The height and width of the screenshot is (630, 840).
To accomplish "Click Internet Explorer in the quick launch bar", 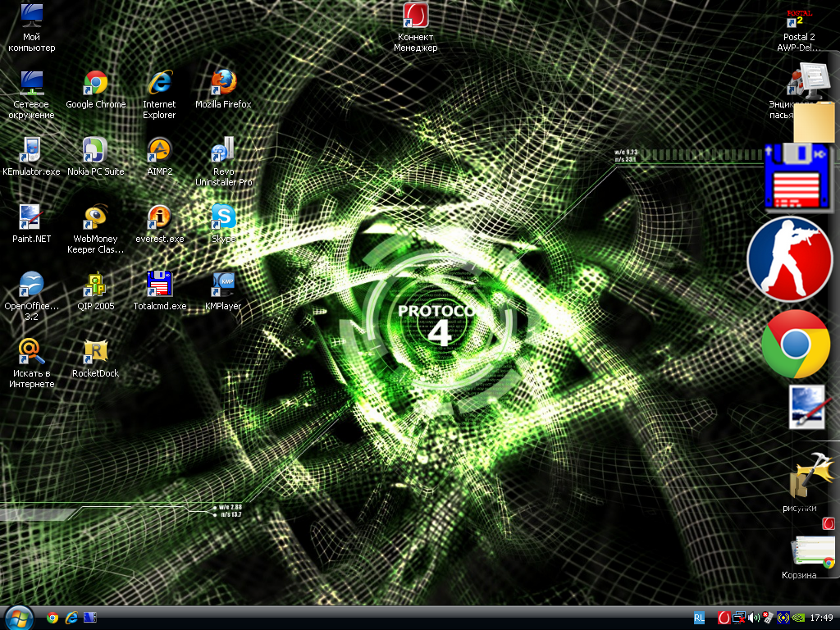I will (71, 617).
